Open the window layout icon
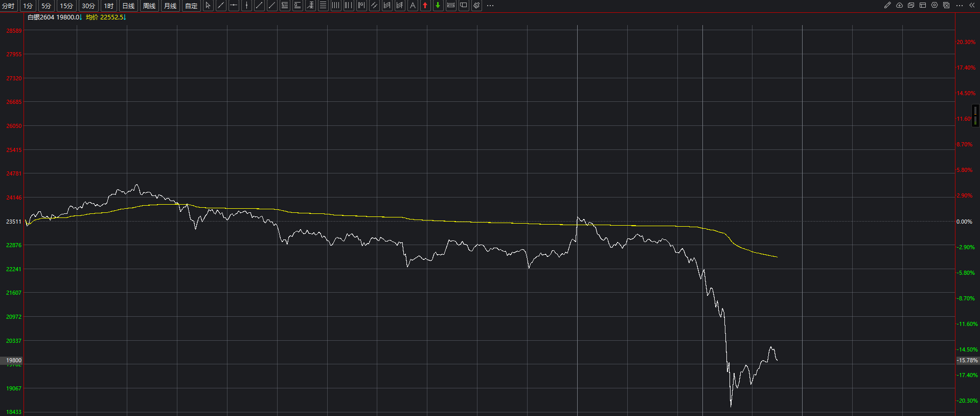 point(923,6)
